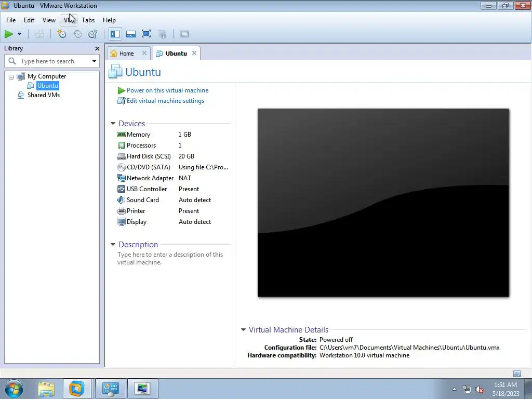Screen dimensions: 532x399
Task: Click the description text entry area
Action: (x=170, y=259)
